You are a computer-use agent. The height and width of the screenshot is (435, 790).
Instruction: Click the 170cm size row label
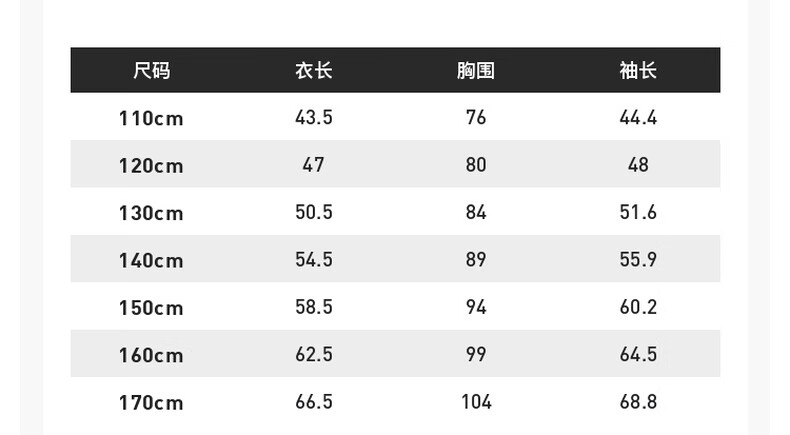pos(151,403)
